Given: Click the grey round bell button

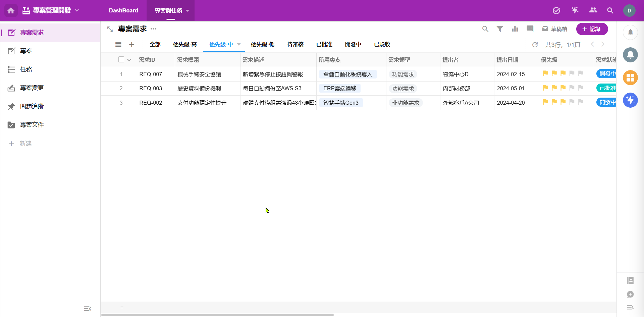Looking at the screenshot, I should coord(630,55).
